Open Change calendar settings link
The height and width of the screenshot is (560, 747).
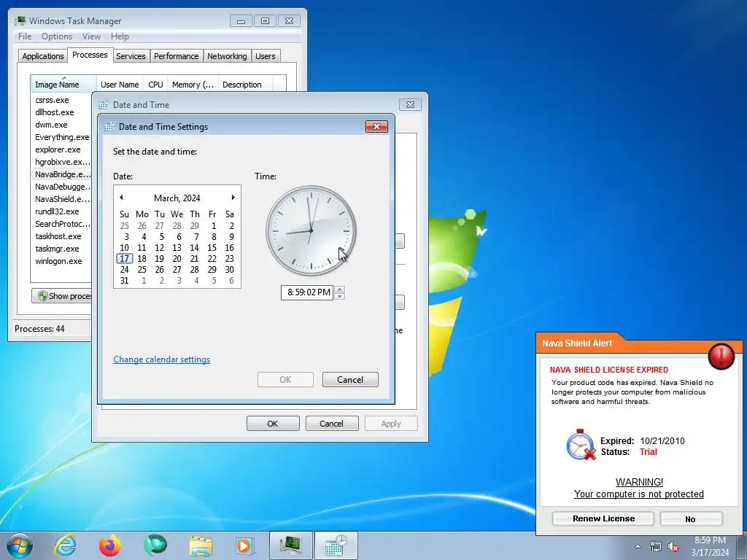[161, 359]
